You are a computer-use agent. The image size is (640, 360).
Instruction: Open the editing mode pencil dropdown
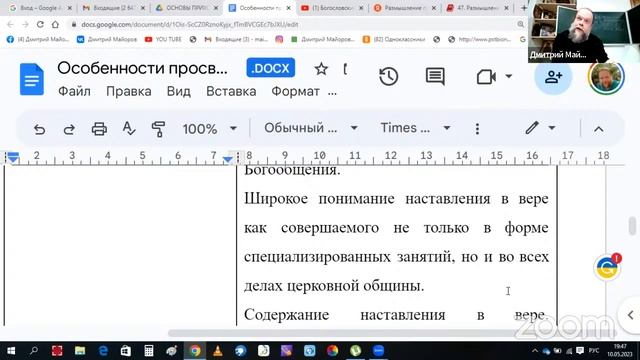click(540, 128)
